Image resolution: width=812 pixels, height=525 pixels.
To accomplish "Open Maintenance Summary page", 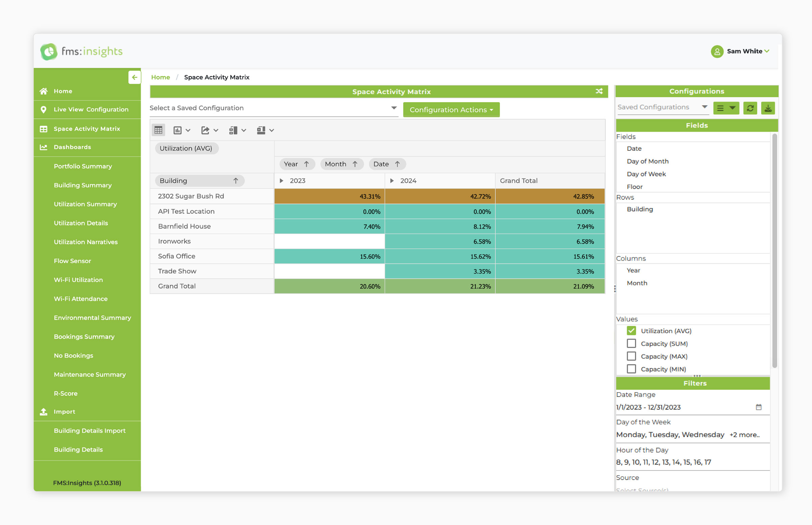I will pyautogui.click(x=90, y=374).
